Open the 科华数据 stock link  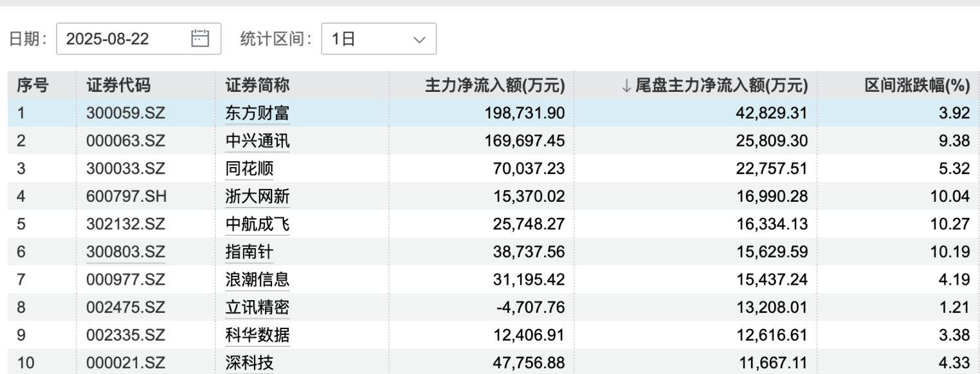(x=257, y=335)
